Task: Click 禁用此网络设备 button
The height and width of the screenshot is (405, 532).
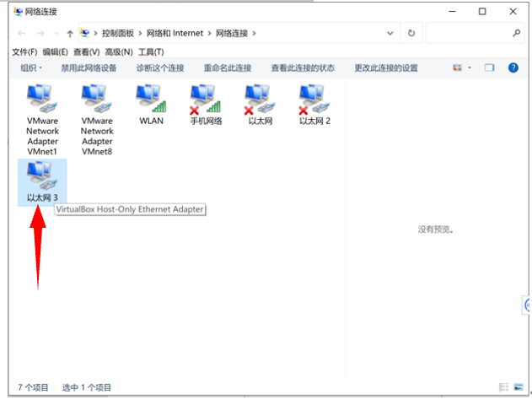Action: [89, 67]
